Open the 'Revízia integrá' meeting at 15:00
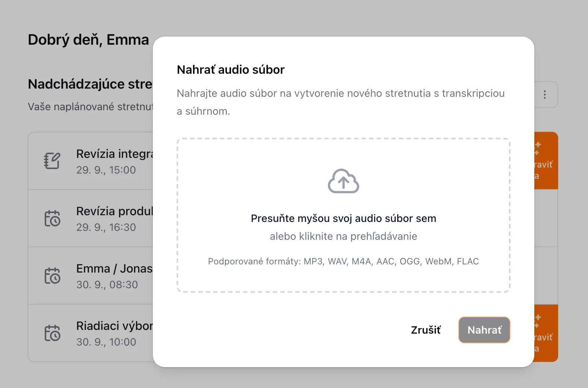 pos(91,161)
